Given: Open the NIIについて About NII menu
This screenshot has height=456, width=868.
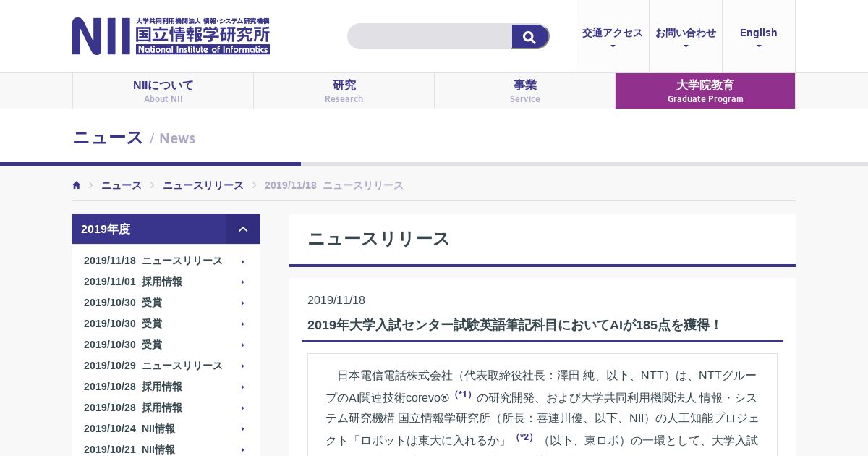Looking at the screenshot, I should (163, 90).
